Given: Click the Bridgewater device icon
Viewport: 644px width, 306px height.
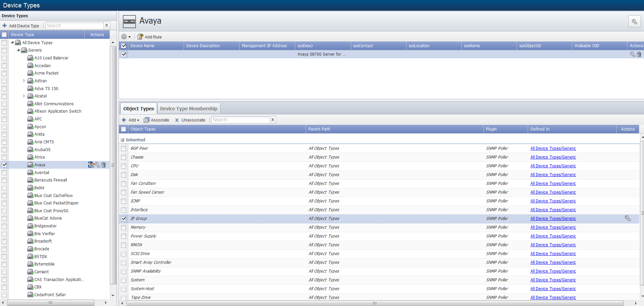Looking at the screenshot, I should pyautogui.click(x=30, y=226).
